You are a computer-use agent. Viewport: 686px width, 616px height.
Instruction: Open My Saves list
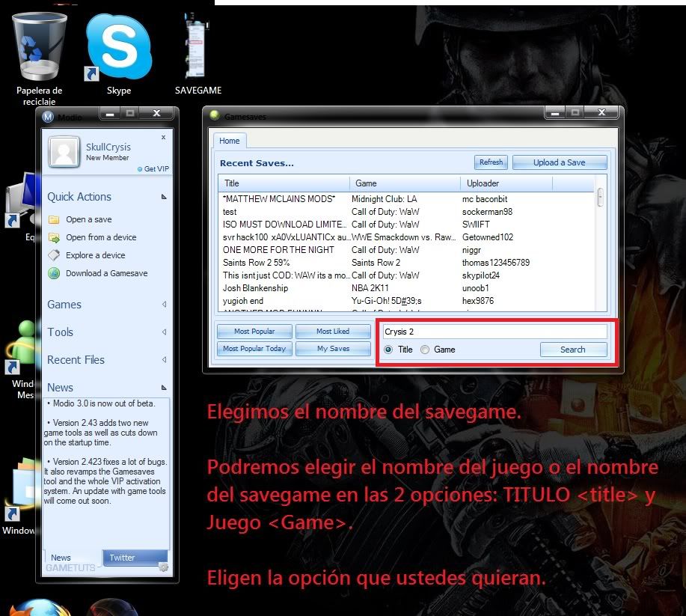[333, 349]
